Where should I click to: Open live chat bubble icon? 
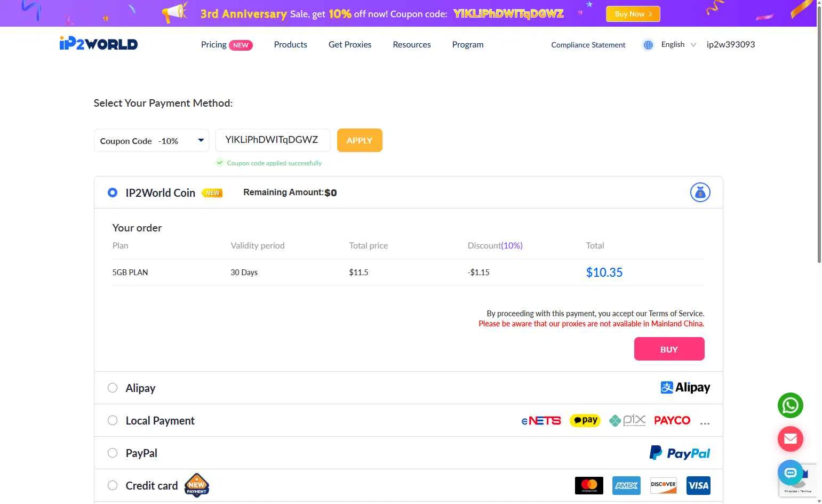(790, 473)
